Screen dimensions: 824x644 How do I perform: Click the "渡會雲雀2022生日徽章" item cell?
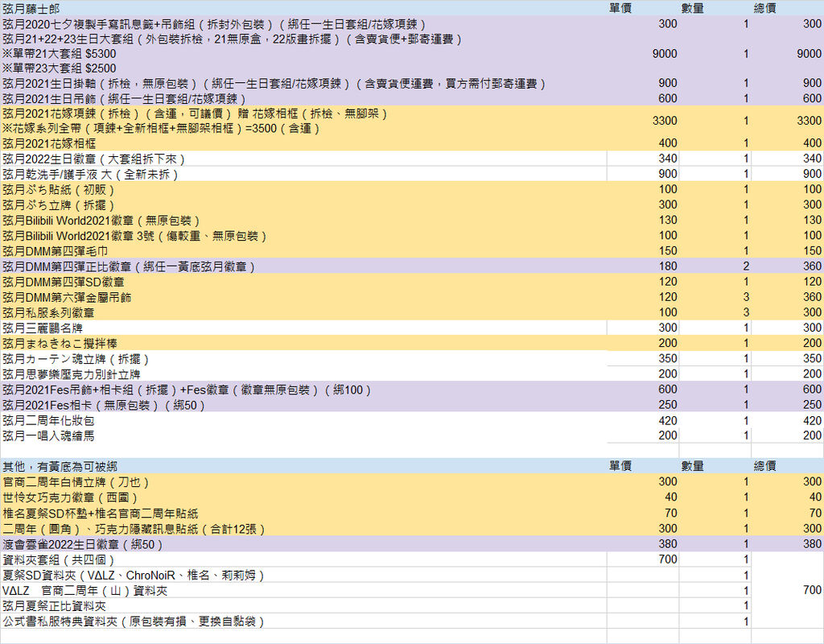(x=83, y=544)
